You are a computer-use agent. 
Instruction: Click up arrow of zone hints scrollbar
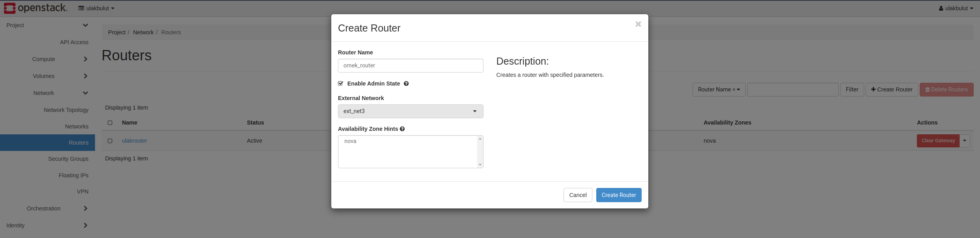click(480, 139)
